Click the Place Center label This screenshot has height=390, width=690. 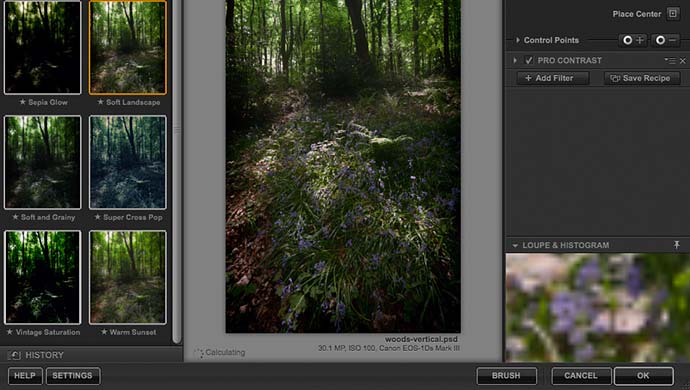point(637,14)
